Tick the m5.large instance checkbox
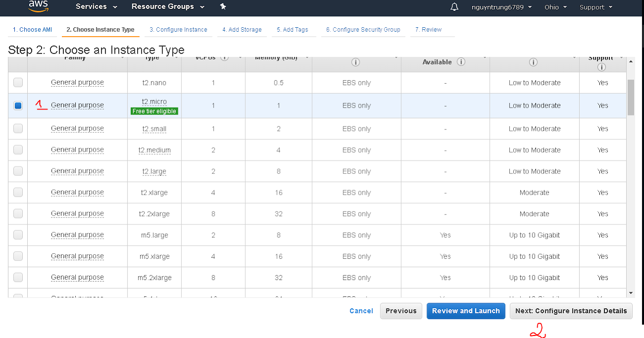 (x=18, y=235)
